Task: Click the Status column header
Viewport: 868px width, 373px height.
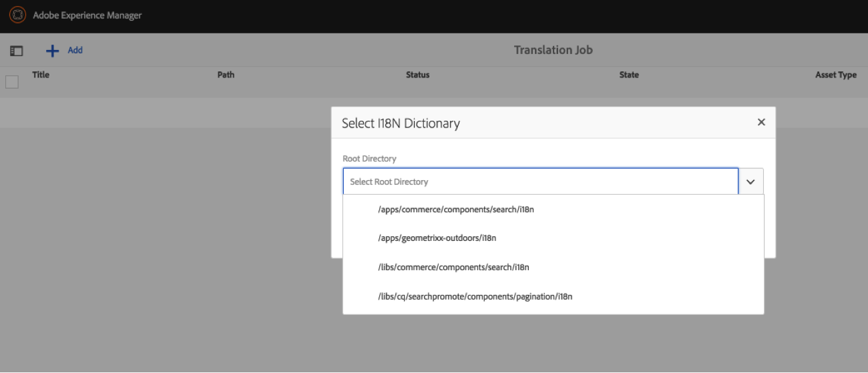Action: tap(417, 75)
